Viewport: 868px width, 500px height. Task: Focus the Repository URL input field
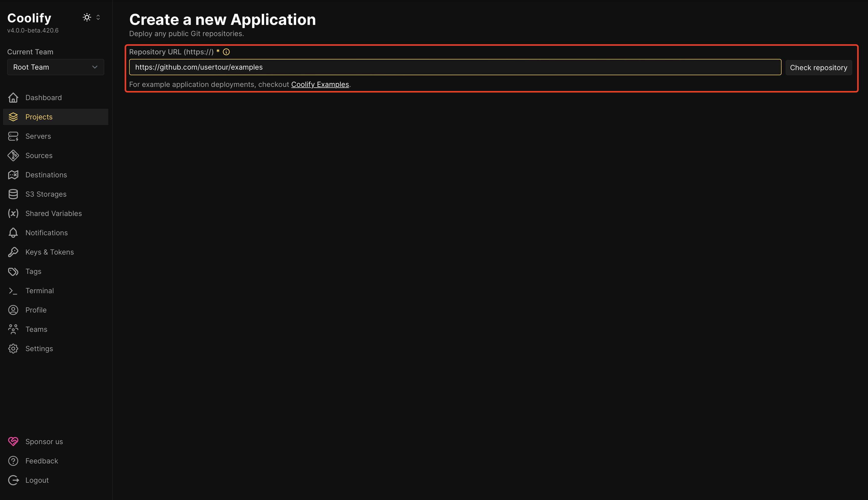click(x=455, y=67)
